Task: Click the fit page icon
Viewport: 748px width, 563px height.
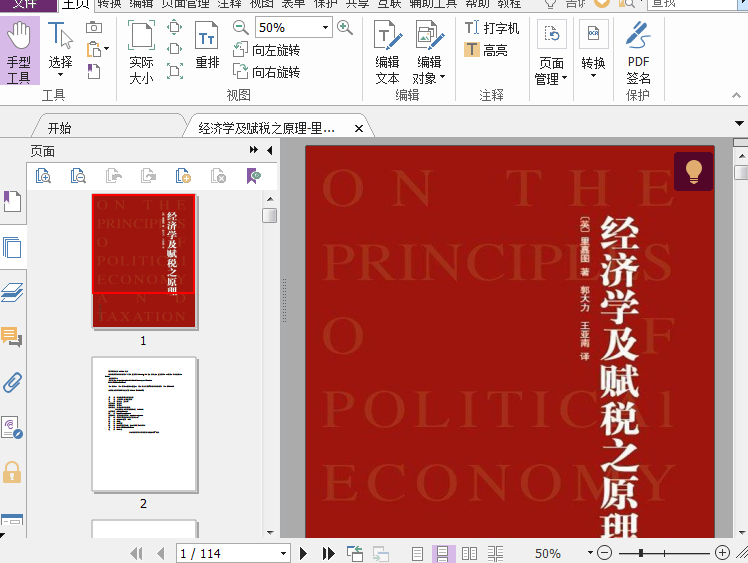Action: [x=175, y=27]
